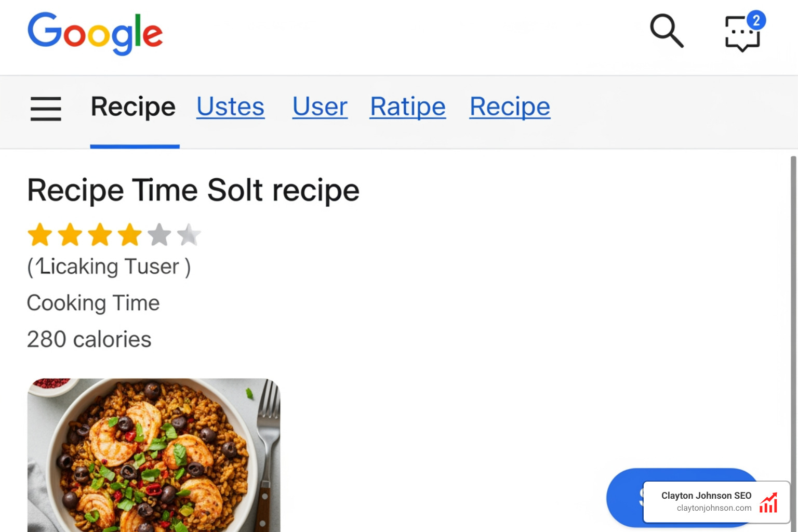Click the Recipe Time Solt recipe heading
The width and height of the screenshot is (798, 532).
click(193, 190)
